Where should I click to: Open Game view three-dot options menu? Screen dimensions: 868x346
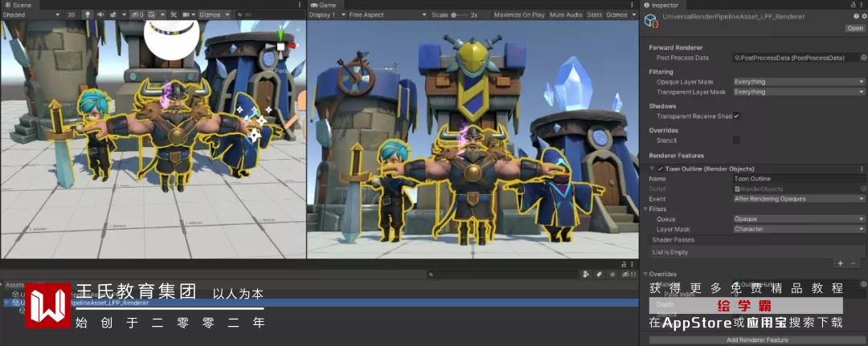click(632, 5)
